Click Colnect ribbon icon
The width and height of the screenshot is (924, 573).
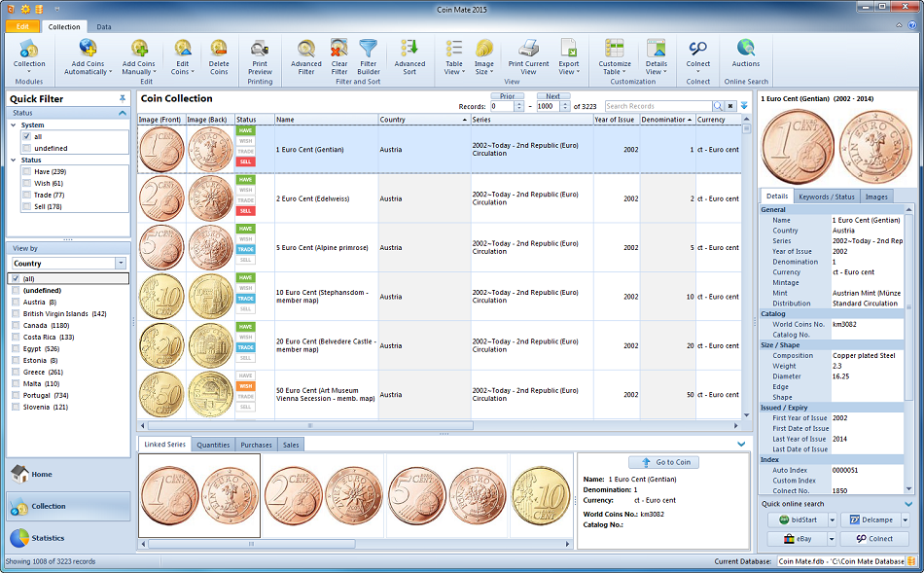(697, 48)
